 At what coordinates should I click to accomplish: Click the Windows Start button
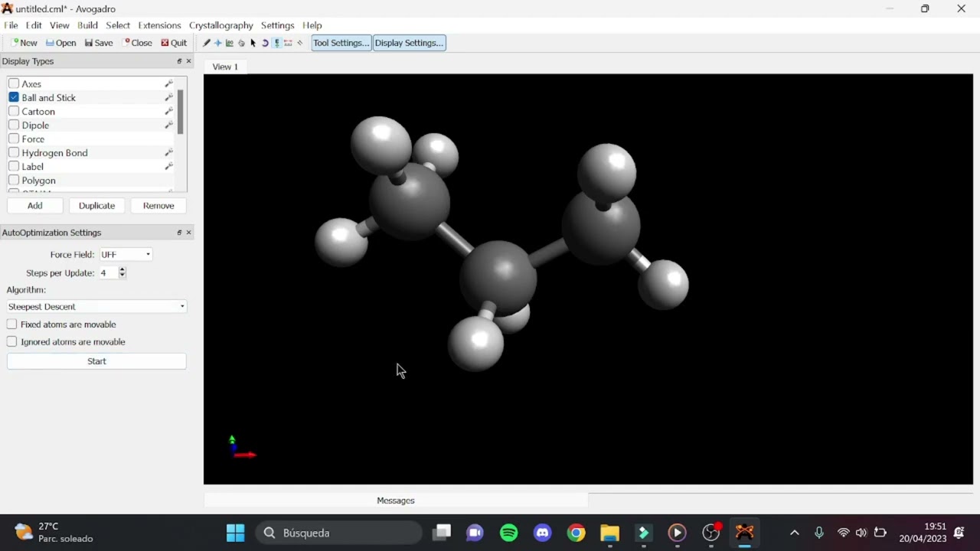pyautogui.click(x=236, y=533)
